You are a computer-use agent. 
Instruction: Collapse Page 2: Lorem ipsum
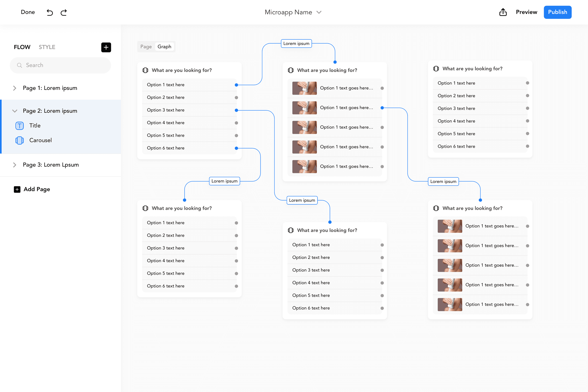[15, 111]
